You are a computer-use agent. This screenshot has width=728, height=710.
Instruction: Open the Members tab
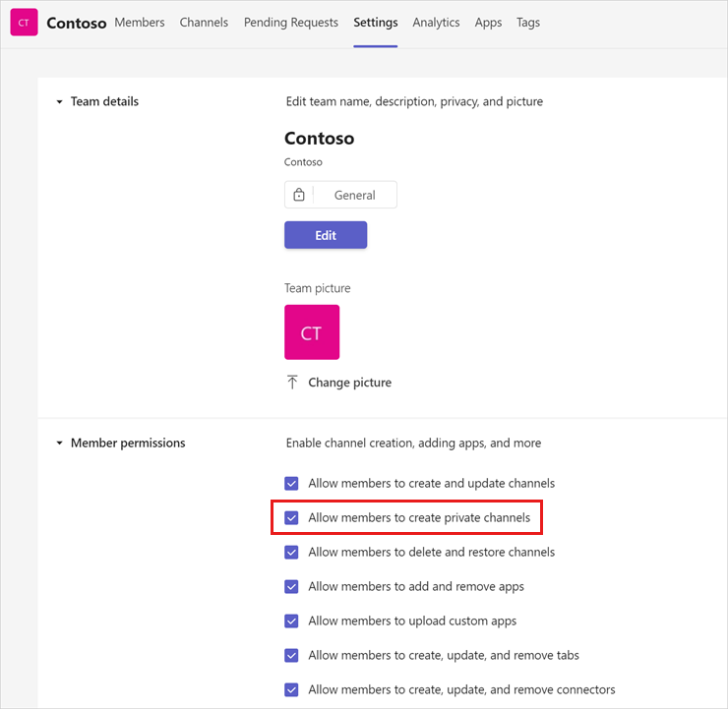140,23
